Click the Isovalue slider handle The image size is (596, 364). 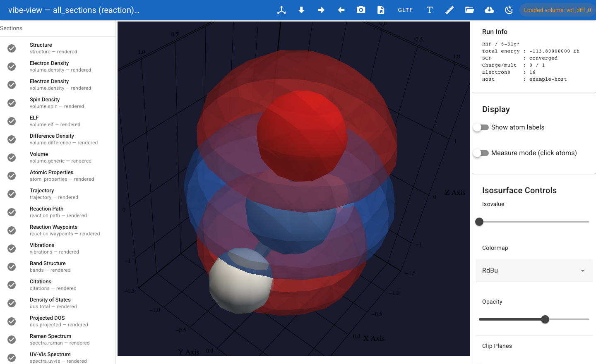479,222
